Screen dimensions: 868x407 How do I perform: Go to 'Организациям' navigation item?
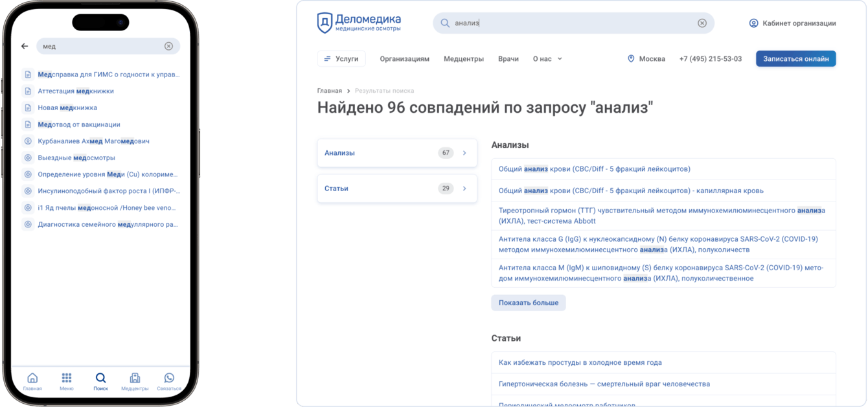point(405,59)
